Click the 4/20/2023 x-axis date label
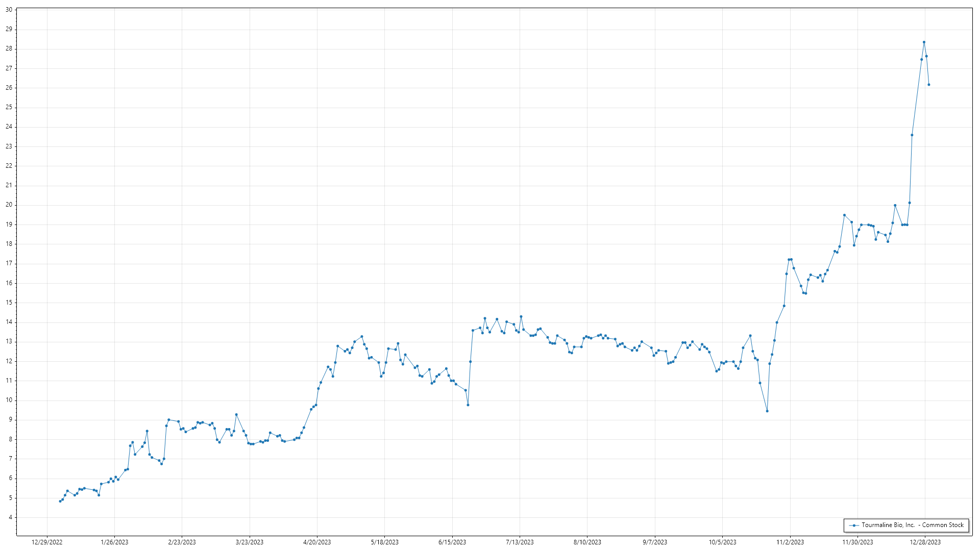 tap(317, 542)
